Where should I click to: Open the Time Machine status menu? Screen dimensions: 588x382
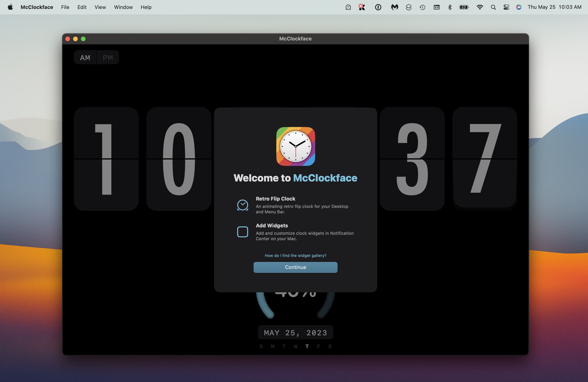[x=422, y=7]
